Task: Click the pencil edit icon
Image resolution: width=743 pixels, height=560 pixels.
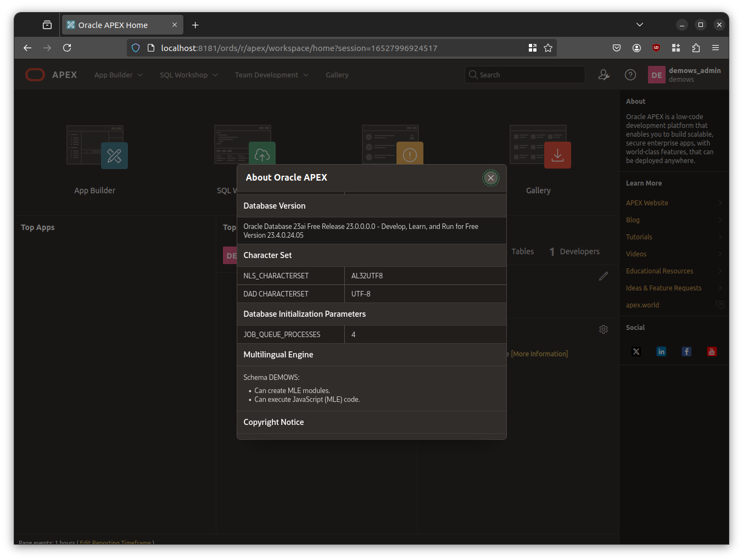Action: tap(603, 276)
